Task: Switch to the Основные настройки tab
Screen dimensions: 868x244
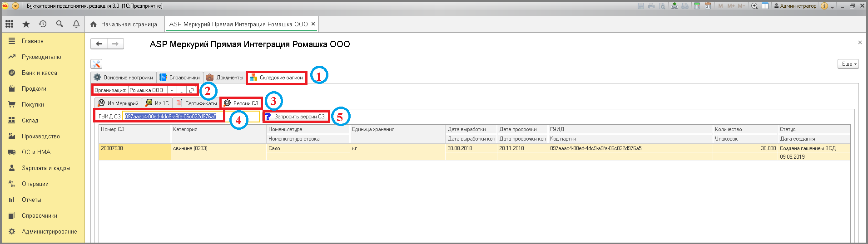Action: [124, 78]
